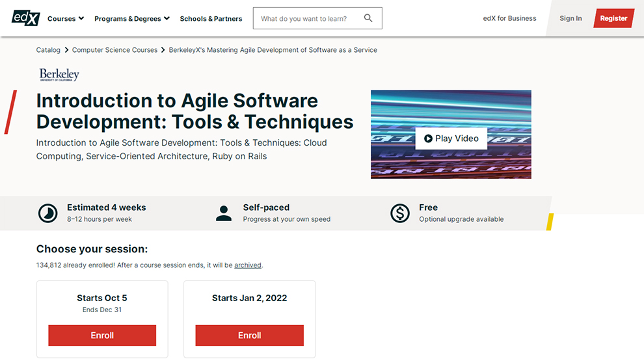Click the course title heading
Screen dimensions: 644x359
(x=195, y=111)
